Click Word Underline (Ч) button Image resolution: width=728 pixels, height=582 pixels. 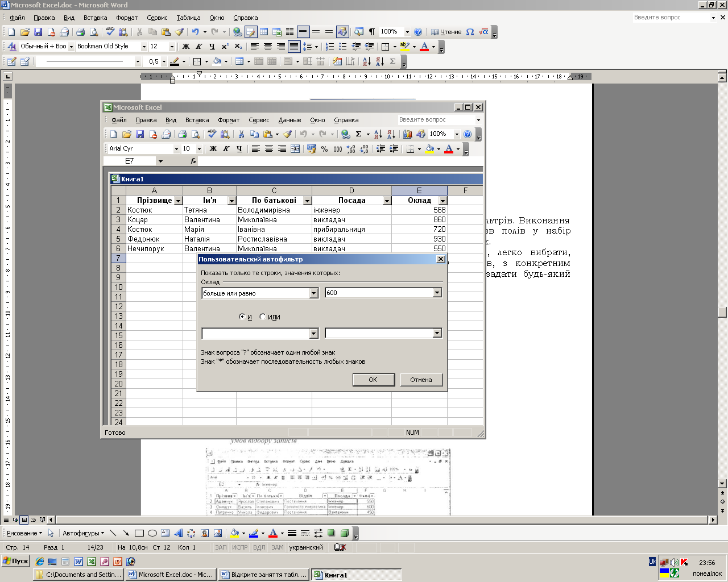coord(212,47)
